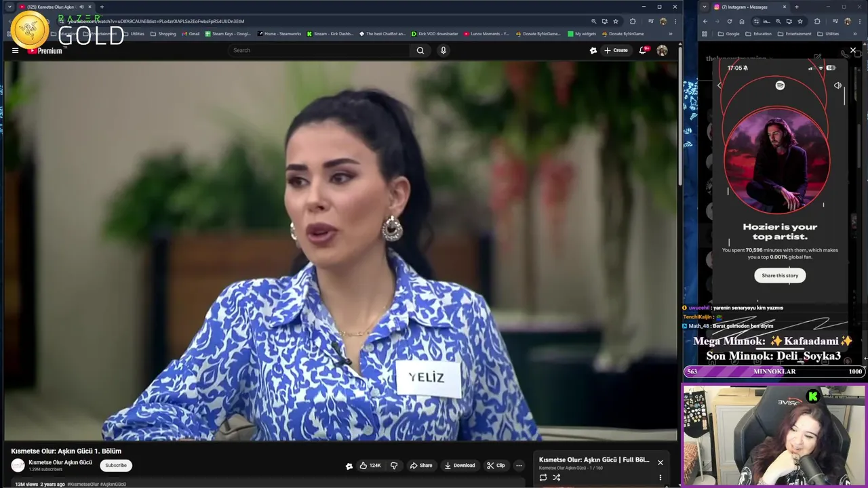Close the Instagram Messages tab
868x488 pixels.
pos(785,7)
